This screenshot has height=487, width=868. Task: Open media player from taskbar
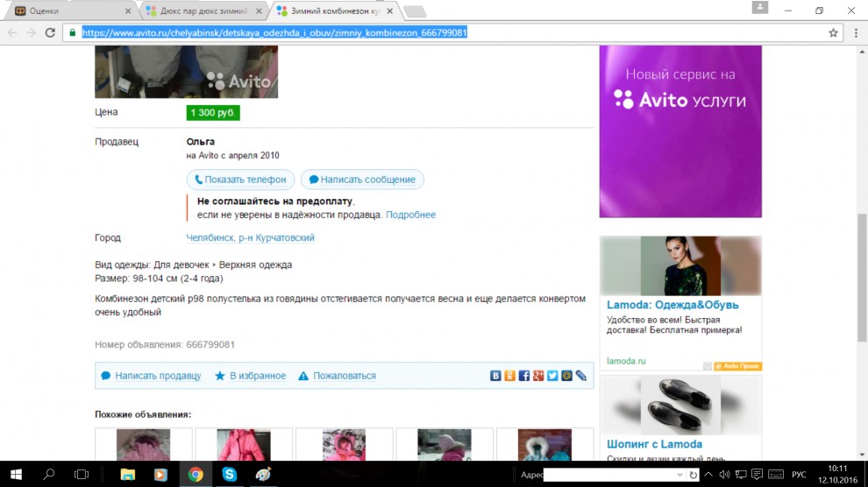(160, 474)
